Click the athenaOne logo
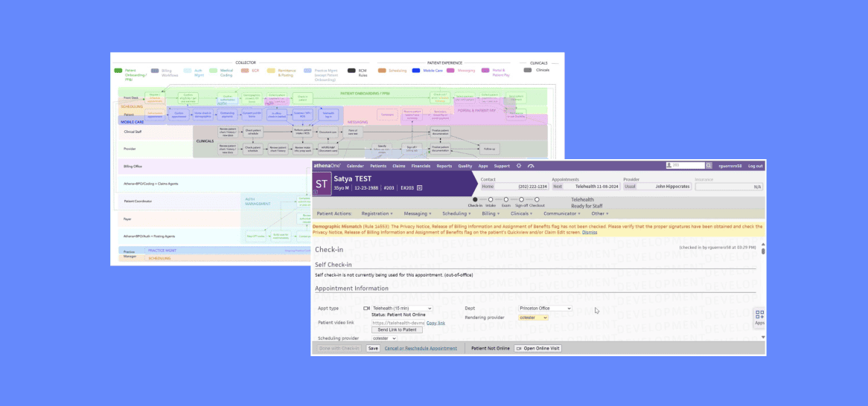 (x=328, y=166)
